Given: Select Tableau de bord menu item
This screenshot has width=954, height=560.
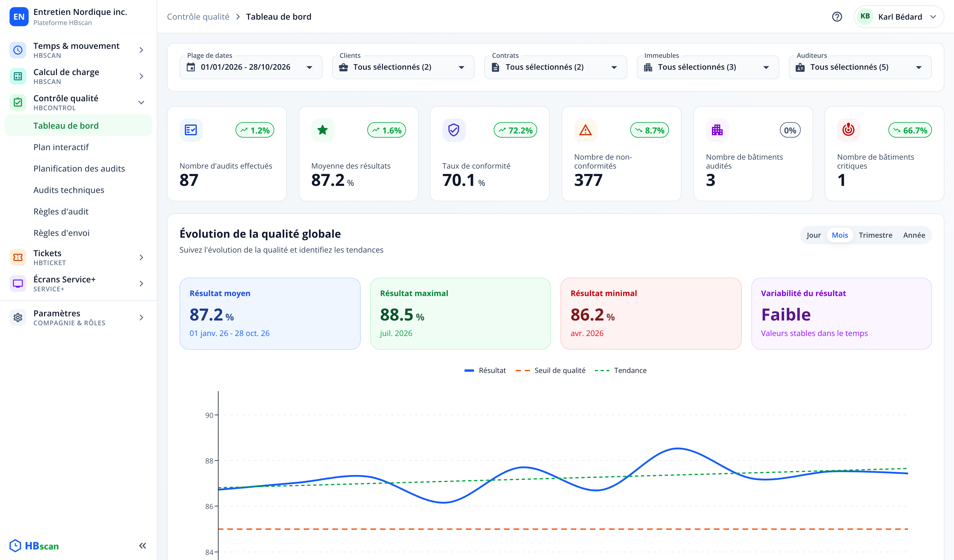Looking at the screenshot, I should coord(78,126).
